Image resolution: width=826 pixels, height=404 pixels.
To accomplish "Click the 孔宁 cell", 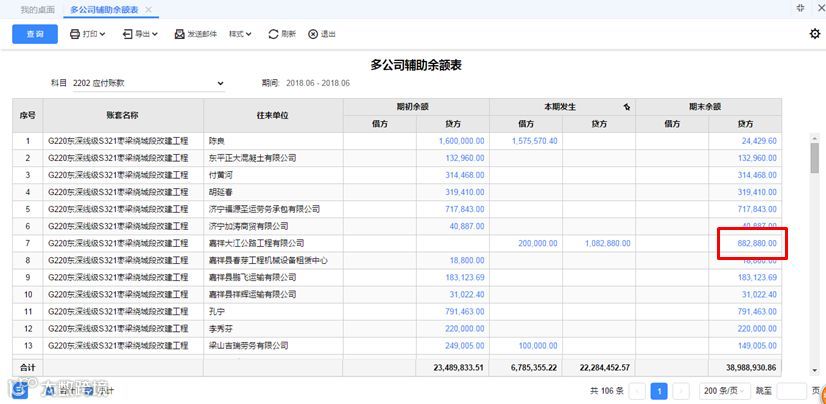I will pos(273,312).
